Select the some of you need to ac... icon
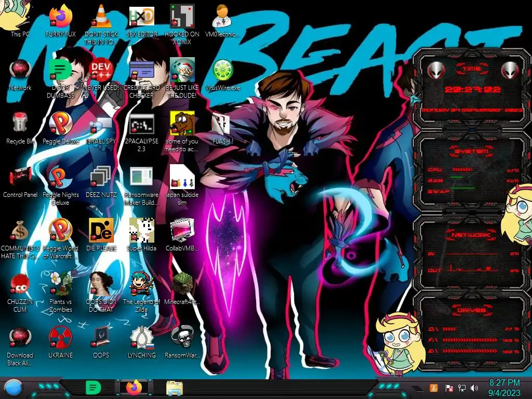Image resolution: width=532 pixels, height=399 pixels. click(182, 131)
